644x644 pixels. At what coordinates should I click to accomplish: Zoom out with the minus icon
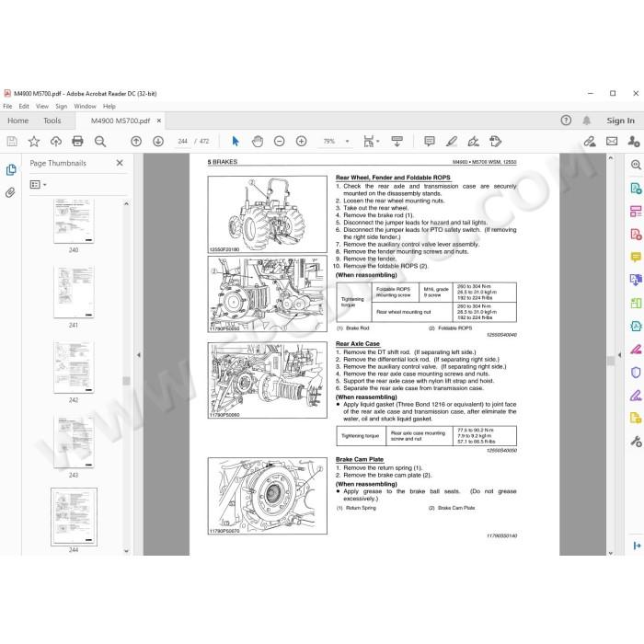(x=280, y=142)
